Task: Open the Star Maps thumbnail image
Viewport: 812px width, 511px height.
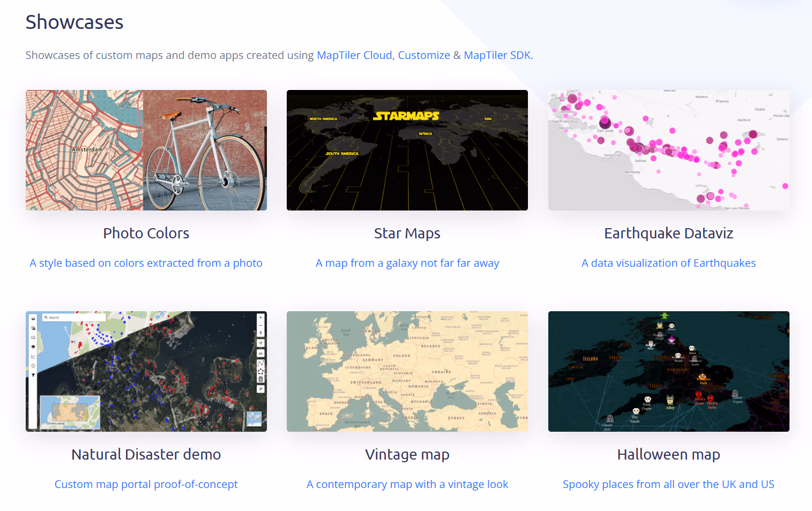Action: tap(407, 150)
